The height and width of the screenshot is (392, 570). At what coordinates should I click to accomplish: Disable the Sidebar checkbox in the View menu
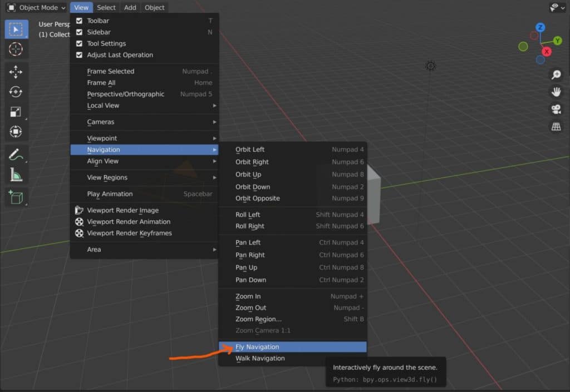click(78, 32)
